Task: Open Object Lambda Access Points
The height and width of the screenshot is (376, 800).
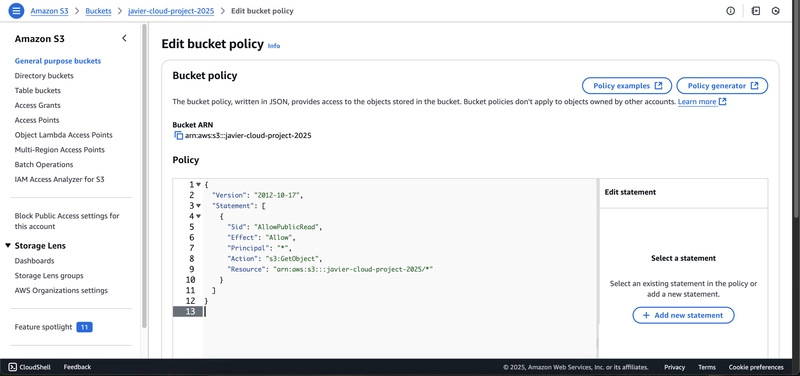Action: tap(64, 135)
